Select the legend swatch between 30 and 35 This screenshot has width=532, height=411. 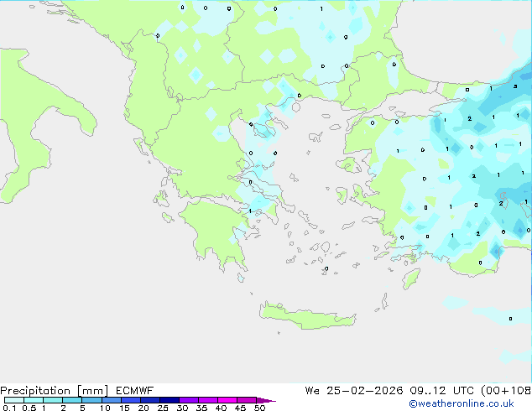coord(188,400)
